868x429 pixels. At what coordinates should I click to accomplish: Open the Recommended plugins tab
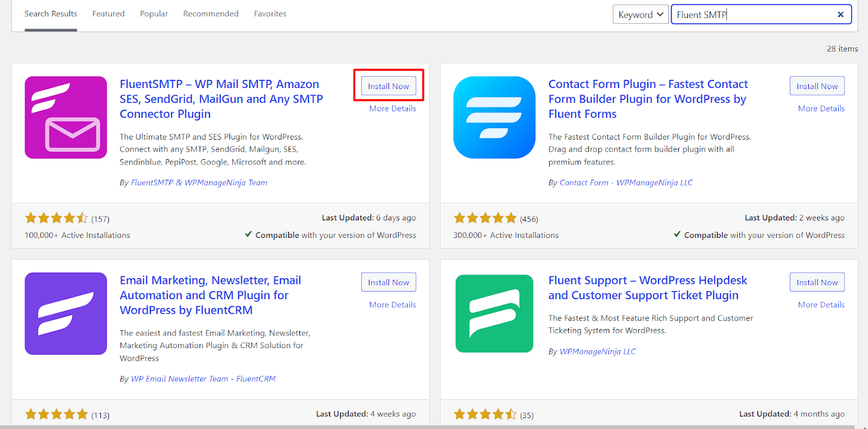tap(210, 14)
